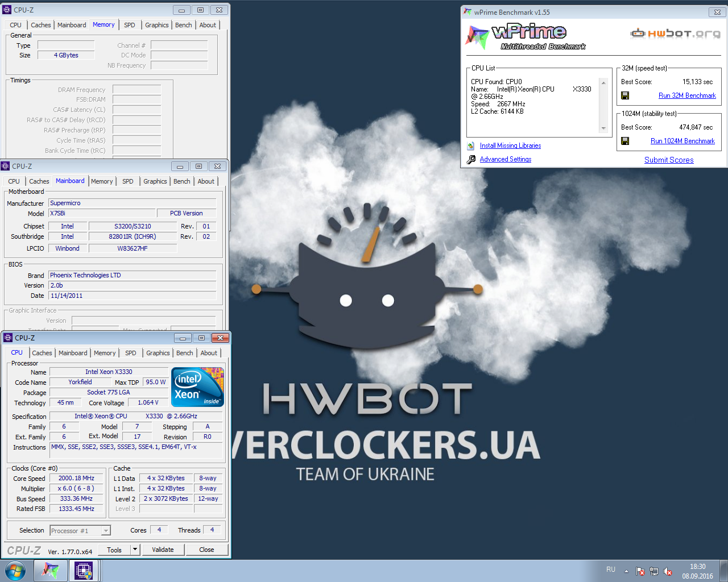Open Graphics tab in front CPU-Z window

(158, 353)
